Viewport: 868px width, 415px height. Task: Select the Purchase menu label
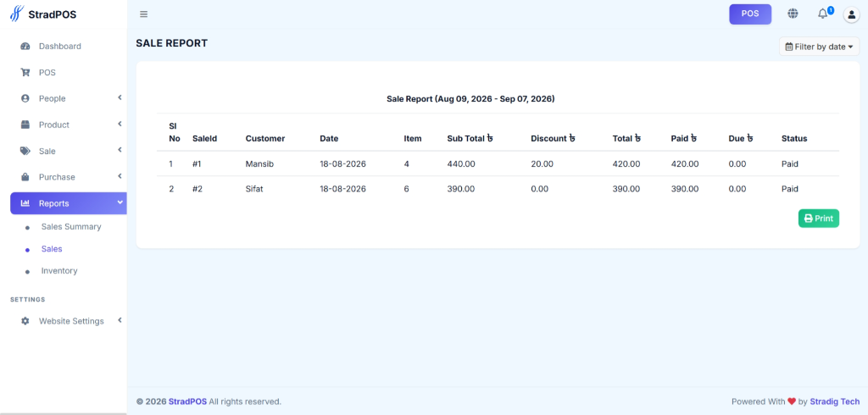pos(57,177)
